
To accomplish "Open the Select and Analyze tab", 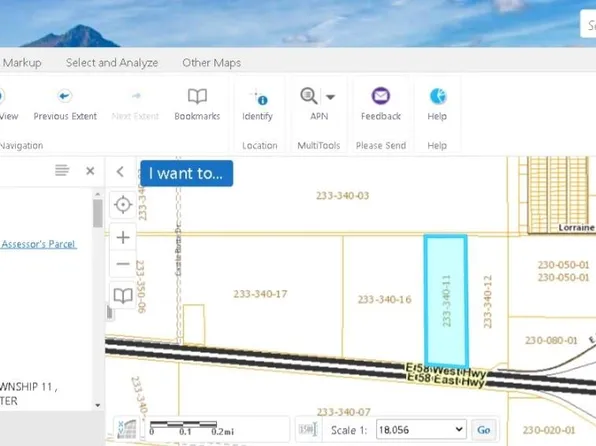I will (x=112, y=62).
